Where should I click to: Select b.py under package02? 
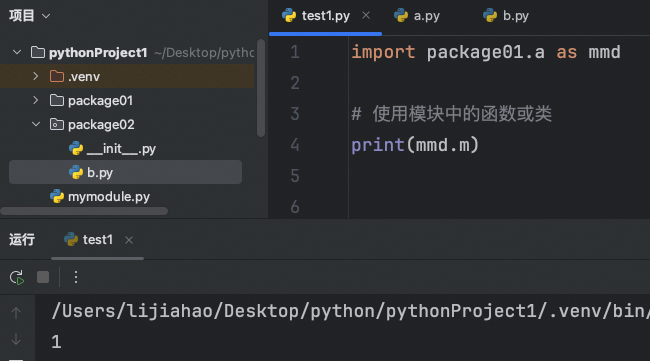point(125,172)
